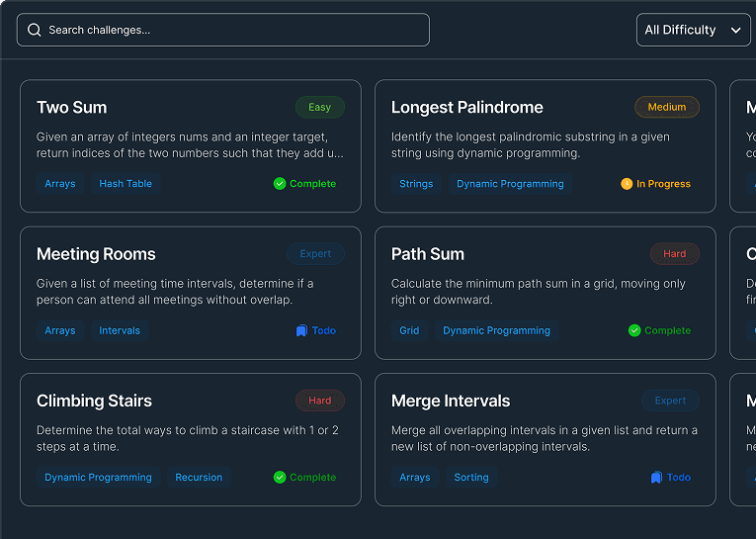Screen dimensions: 756x539
Task: Click the difficulty dropdown chevron arrow
Action: [x=735, y=31]
